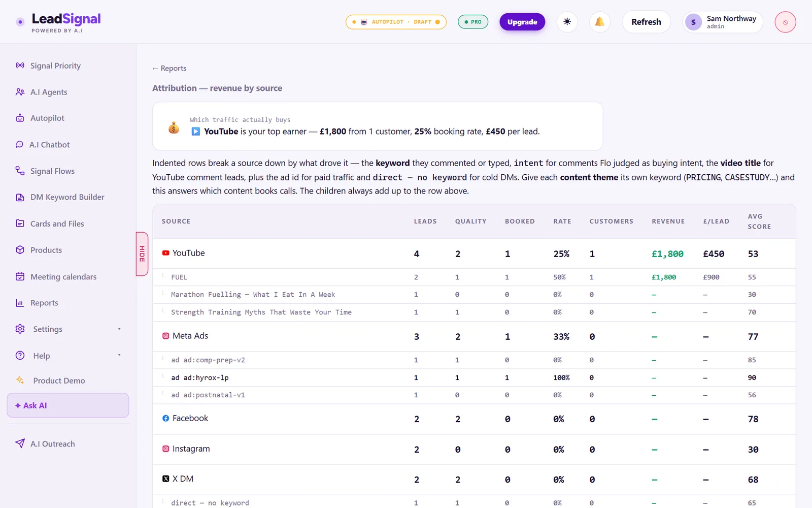Click the notification bell icon
The image size is (812, 508).
pyautogui.click(x=600, y=22)
